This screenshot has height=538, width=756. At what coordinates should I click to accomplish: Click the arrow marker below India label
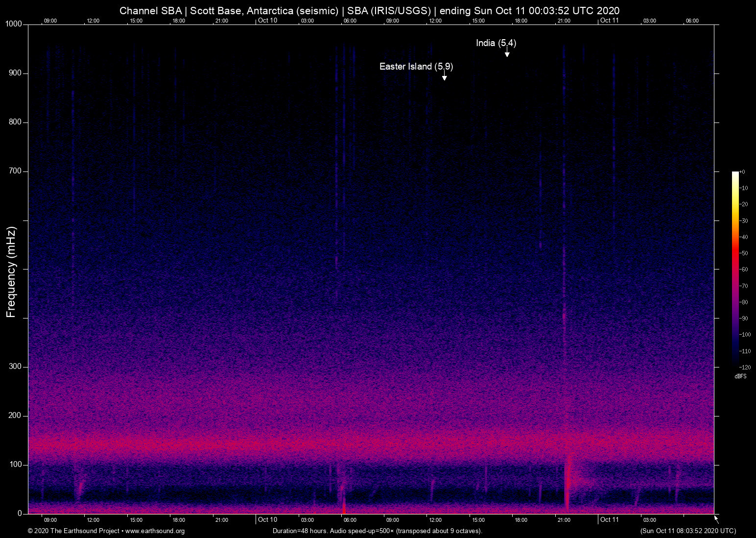pos(507,54)
